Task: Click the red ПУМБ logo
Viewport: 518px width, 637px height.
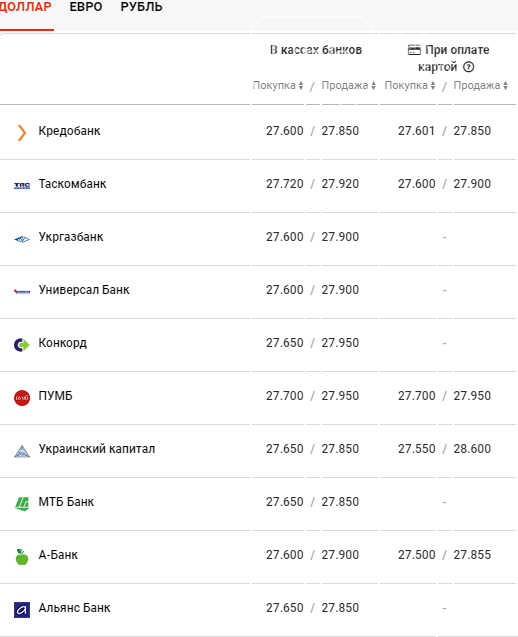Action: 22,398
